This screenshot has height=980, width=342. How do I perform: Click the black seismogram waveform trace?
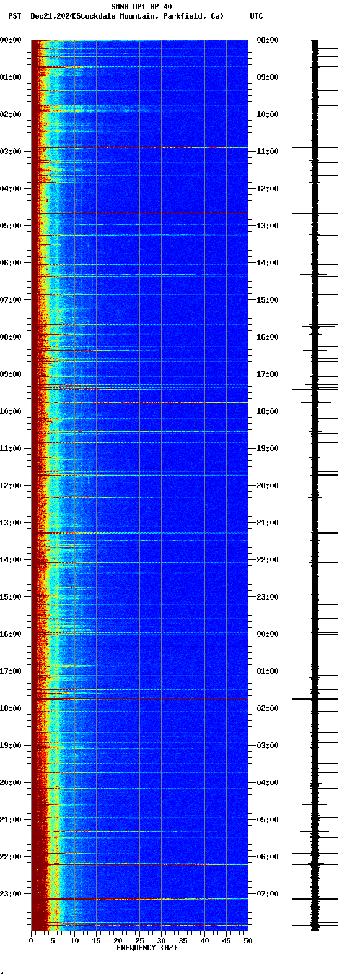(315, 485)
